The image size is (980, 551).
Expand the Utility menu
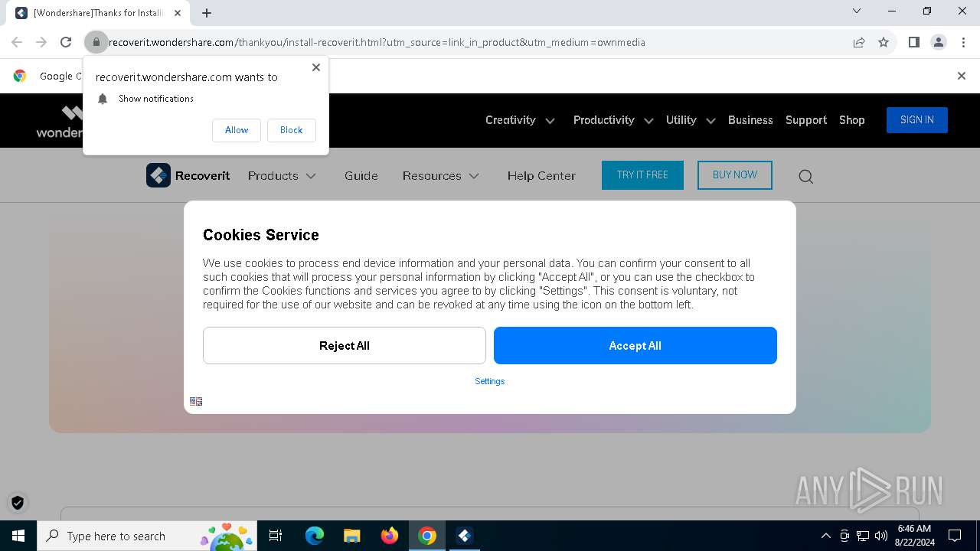pos(691,120)
